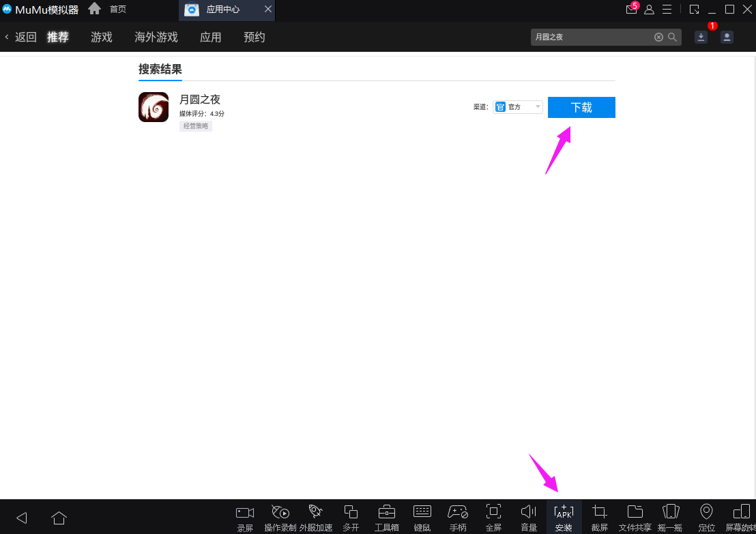Open the mail notifications envelope icon
The height and width of the screenshot is (534, 756).
coord(632,9)
